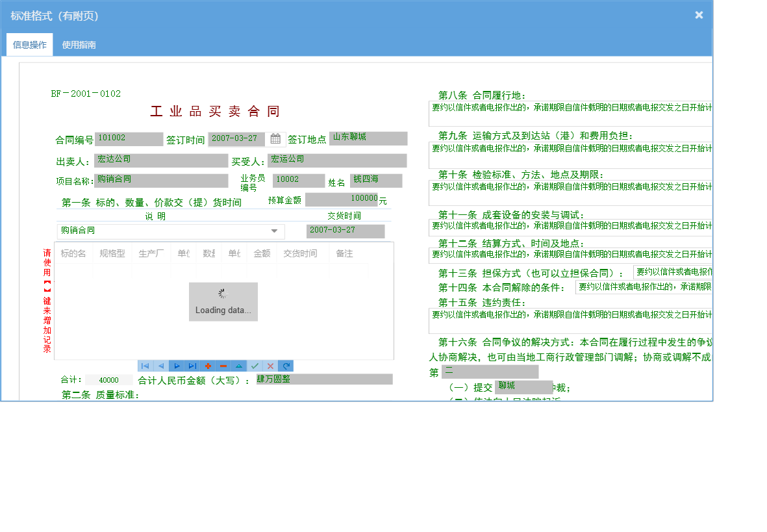The width and height of the screenshot is (767, 532).
Task: Switch to the 使用指南 tab
Action: click(78, 45)
